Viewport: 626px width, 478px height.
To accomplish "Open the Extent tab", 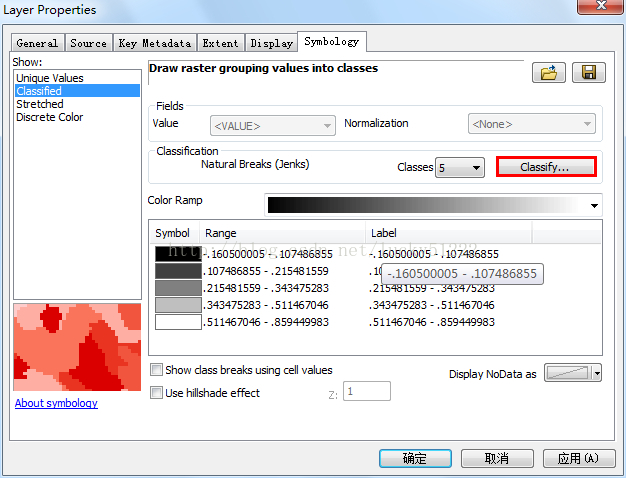I will click(x=220, y=43).
